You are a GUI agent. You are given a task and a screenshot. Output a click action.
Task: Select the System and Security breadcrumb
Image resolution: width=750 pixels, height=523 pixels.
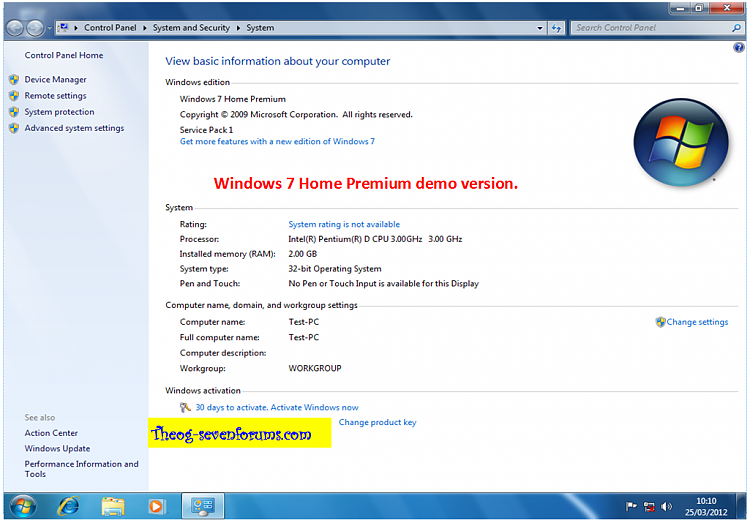click(191, 28)
